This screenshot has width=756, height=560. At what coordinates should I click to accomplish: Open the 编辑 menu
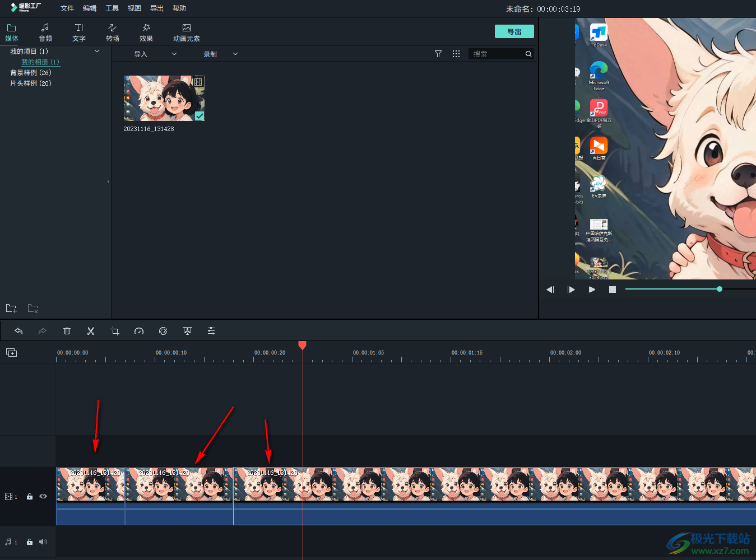pyautogui.click(x=90, y=8)
